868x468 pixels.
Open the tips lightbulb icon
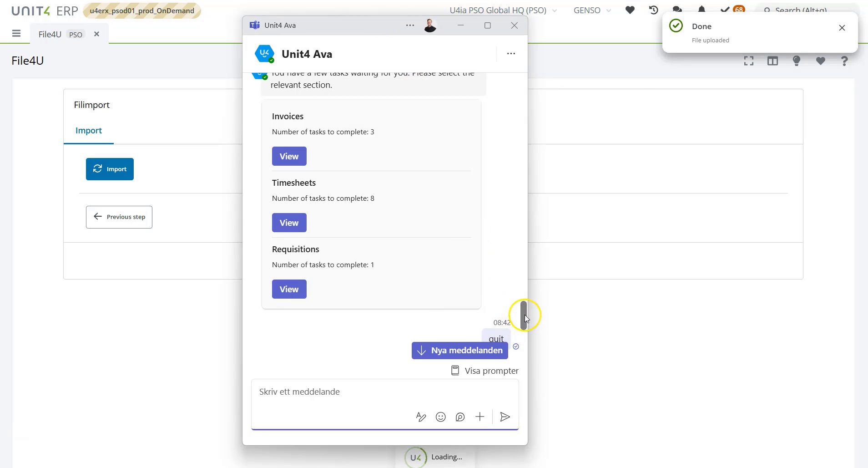coord(797,61)
